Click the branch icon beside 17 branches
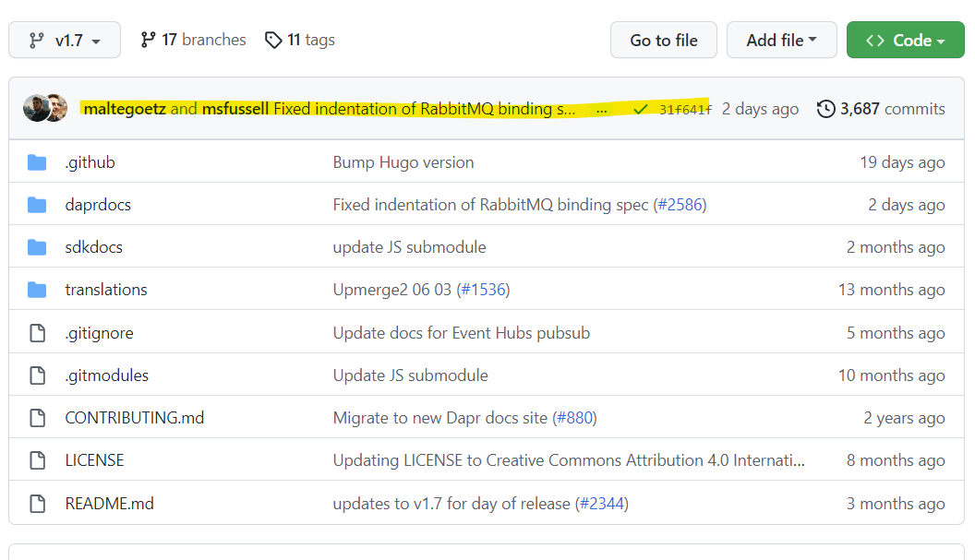Image resolution: width=975 pixels, height=560 pixels. click(148, 40)
